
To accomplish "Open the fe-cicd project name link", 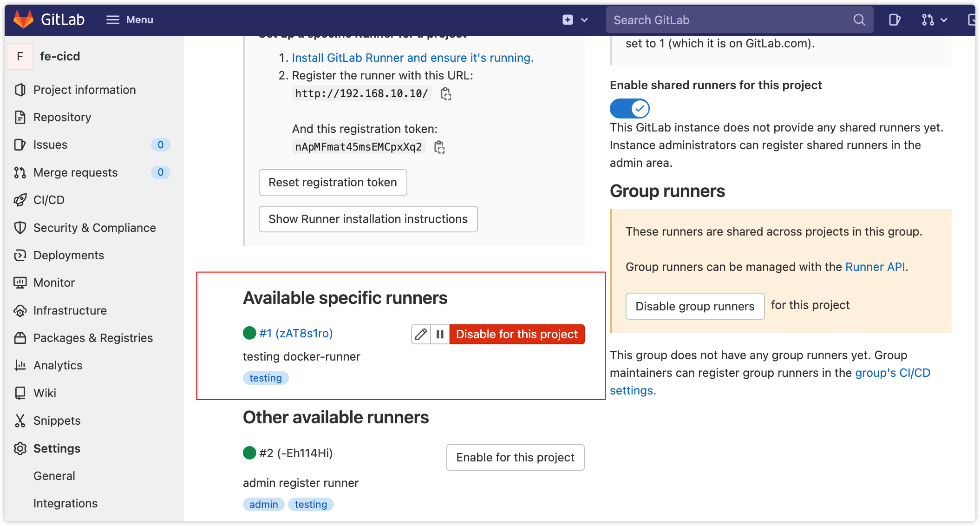I will click(x=60, y=56).
